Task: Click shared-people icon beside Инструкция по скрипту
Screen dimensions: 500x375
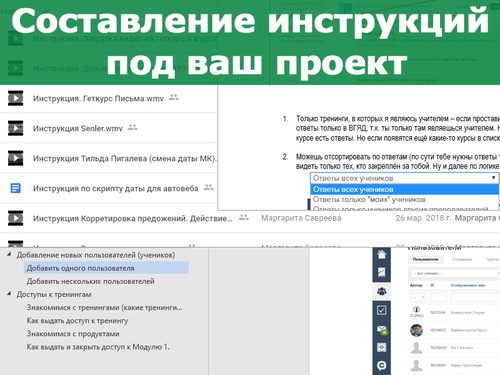Action: [x=209, y=187]
